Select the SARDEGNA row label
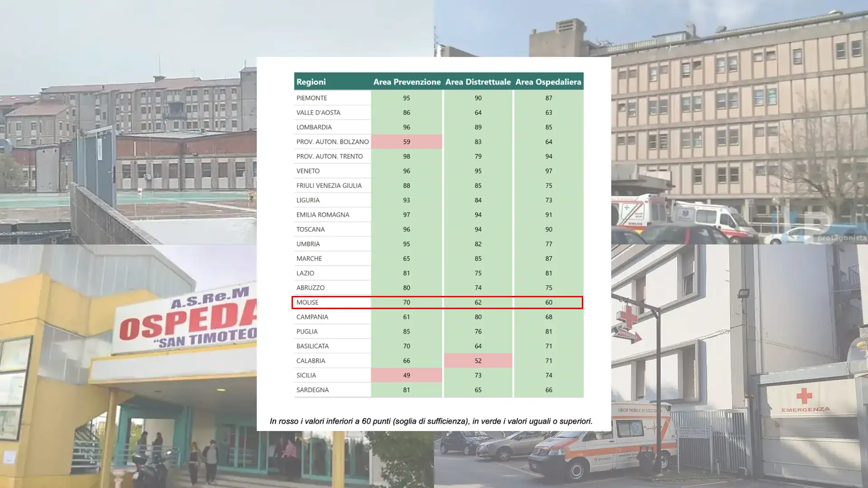868x488 pixels. pos(312,390)
